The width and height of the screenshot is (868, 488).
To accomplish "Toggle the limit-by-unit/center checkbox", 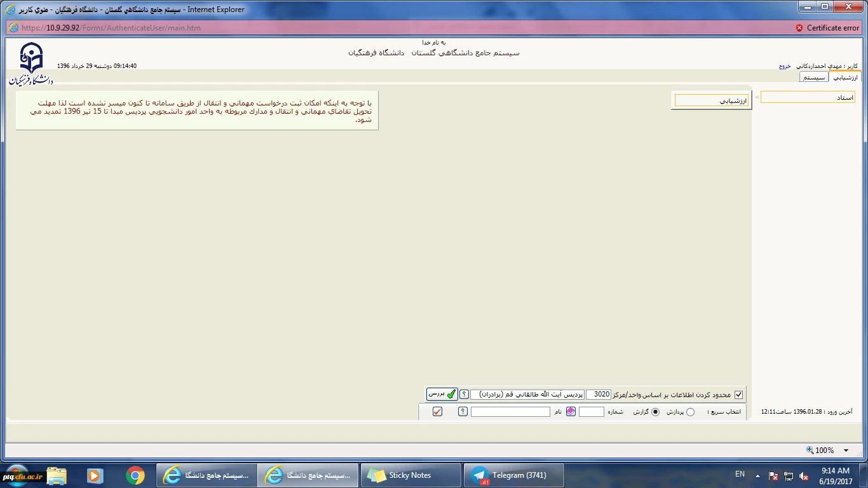I will [x=738, y=395].
